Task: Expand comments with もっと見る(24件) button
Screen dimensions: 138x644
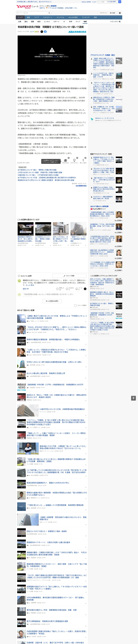Action: 52,301
